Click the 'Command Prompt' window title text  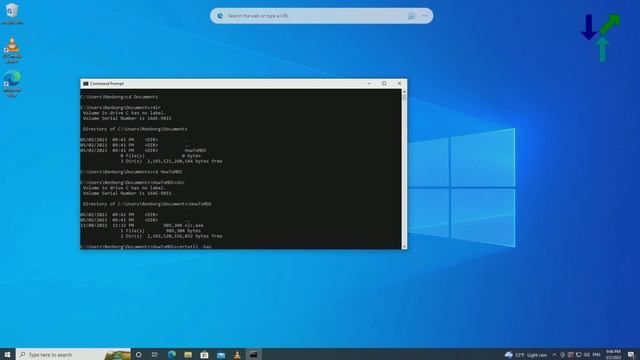click(107, 84)
